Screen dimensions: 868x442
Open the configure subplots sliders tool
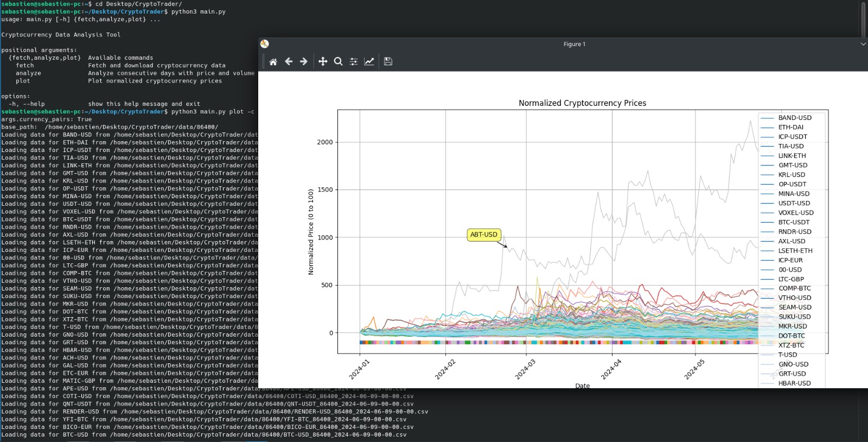[354, 61]
